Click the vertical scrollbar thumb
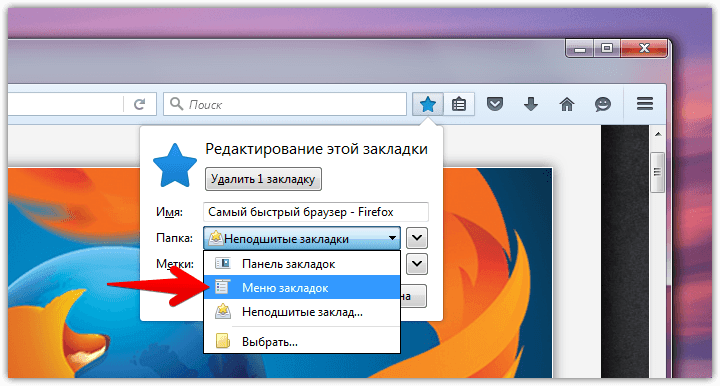Image resolution: width=720 pixels, height=386 pixels. tap(658, 173)
